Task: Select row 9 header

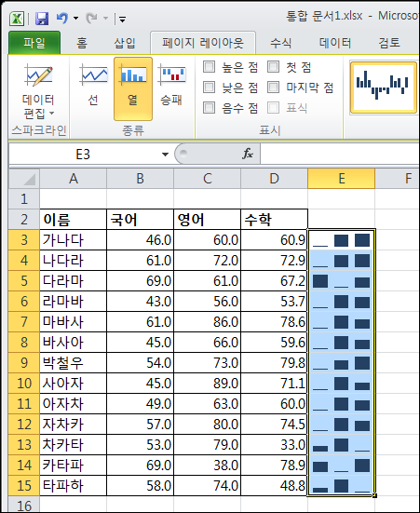Action: pos(24,362)
